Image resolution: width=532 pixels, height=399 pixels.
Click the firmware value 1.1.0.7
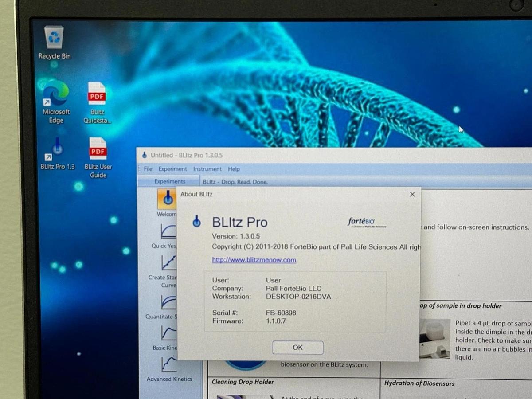[x=276, y=321]
